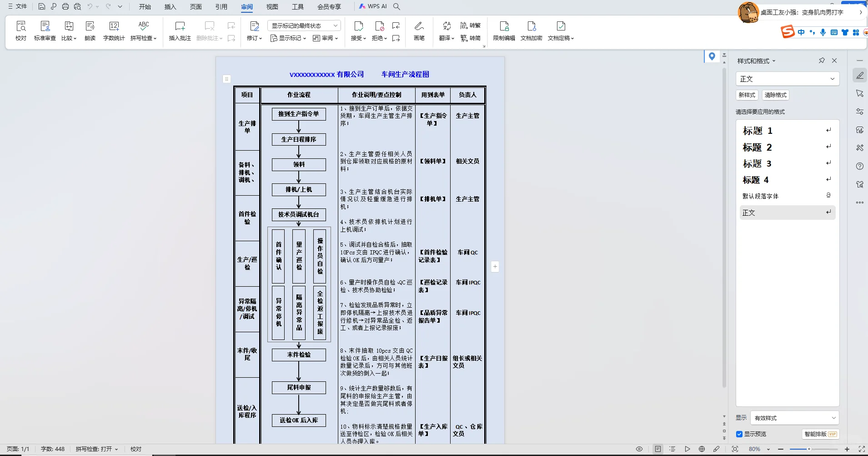Toggle the 显示预览 checkbox

739,434
